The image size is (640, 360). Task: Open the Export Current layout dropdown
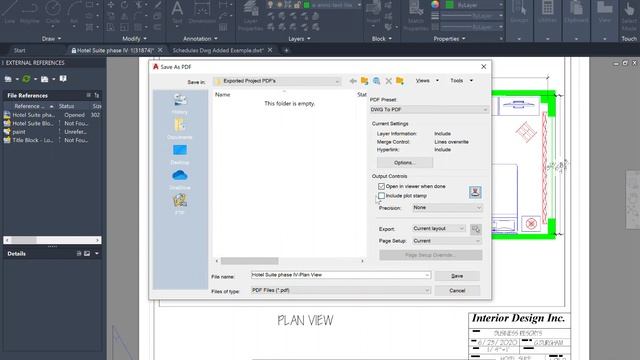438,229
